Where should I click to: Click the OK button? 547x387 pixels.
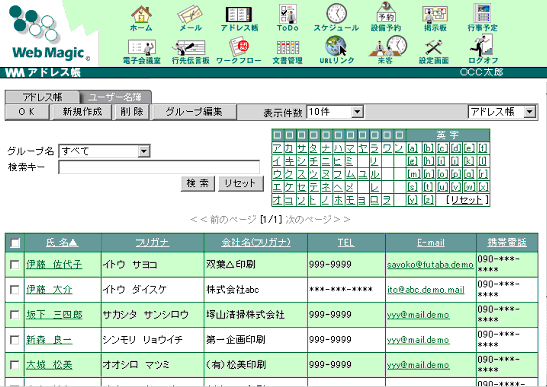(27, 112)
